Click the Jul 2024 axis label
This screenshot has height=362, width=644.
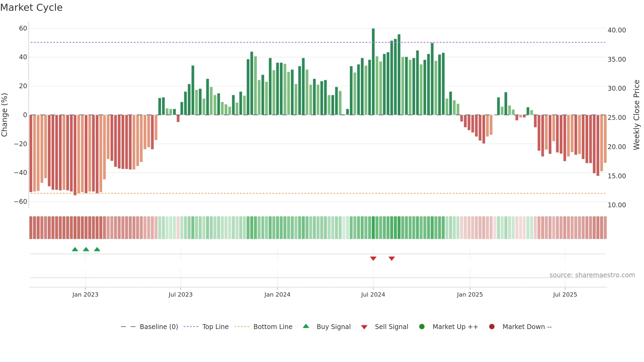click(x=373, y=294)
